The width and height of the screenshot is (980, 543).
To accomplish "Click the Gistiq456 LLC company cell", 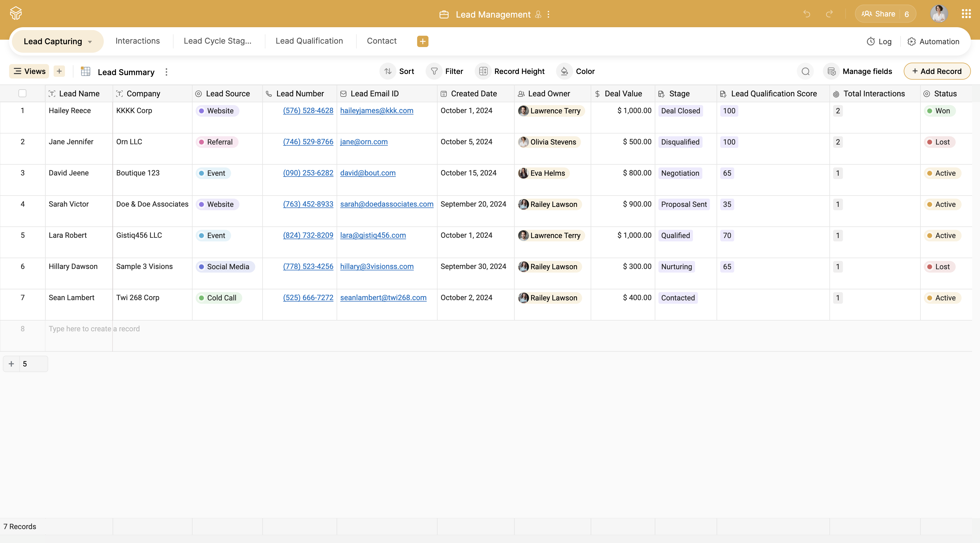I will pos(153,242).
